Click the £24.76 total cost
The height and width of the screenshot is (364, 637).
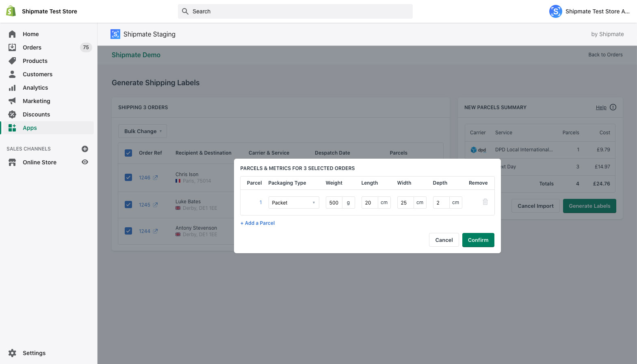tap(602, 184)
